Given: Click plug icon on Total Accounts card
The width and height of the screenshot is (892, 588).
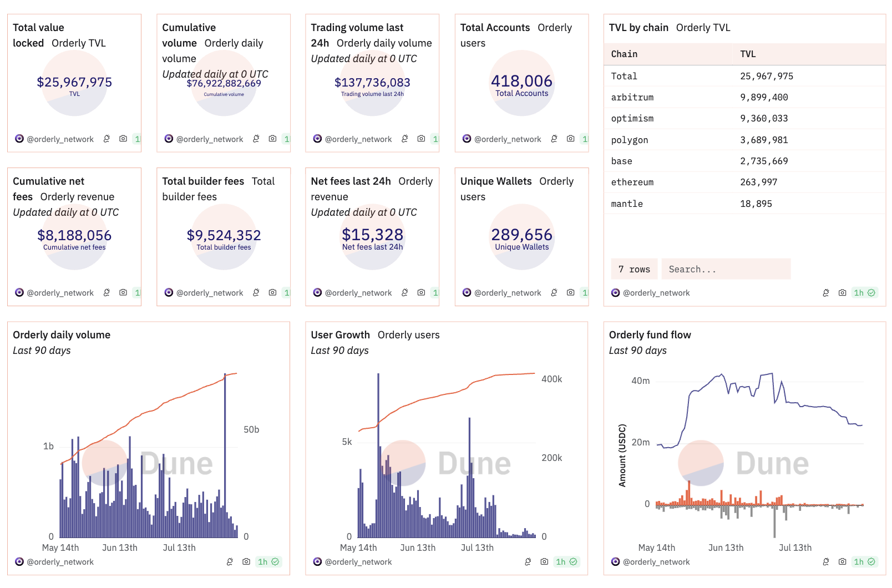Looking at the screenshot, I should (x=554, y=139).
